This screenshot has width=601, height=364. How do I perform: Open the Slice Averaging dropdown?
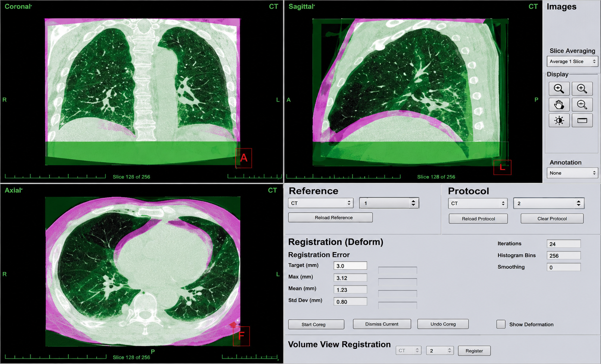[x=572, y=62]
